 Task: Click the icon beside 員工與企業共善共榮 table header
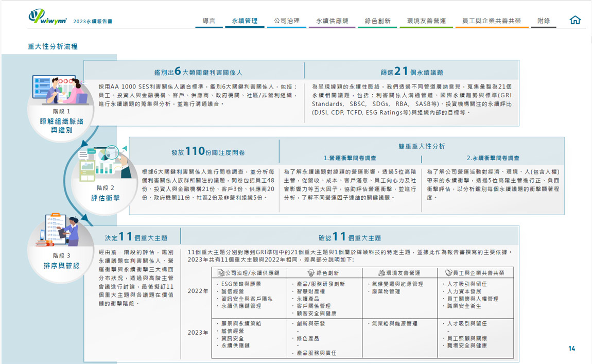tap(448, 273)
